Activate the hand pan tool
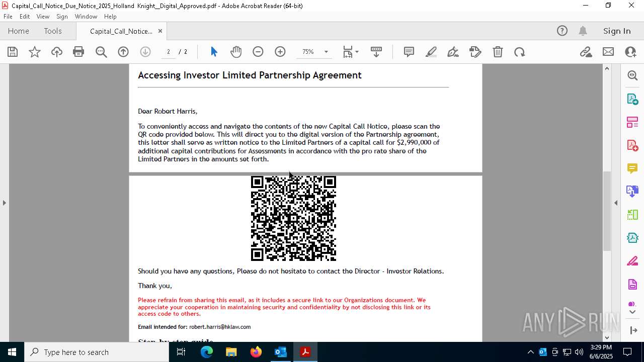The width and height of the screenshot is (644, 362). pos(236,52)
